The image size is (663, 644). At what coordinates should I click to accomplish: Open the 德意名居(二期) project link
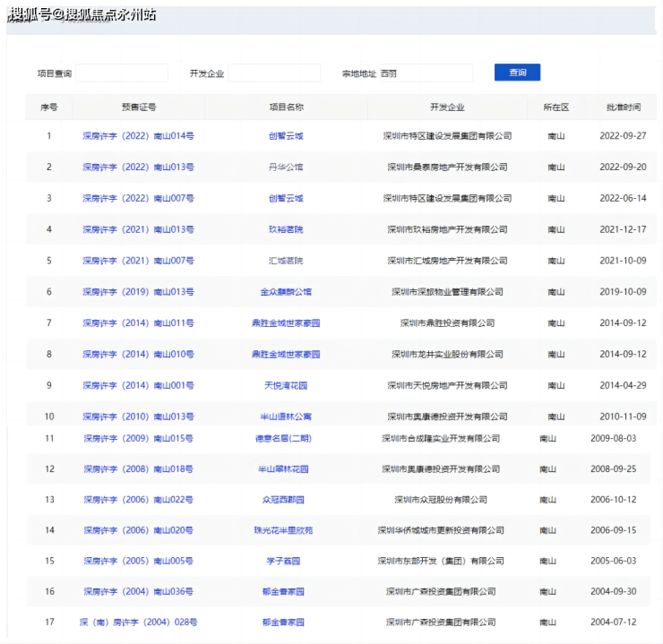[283, 439]
